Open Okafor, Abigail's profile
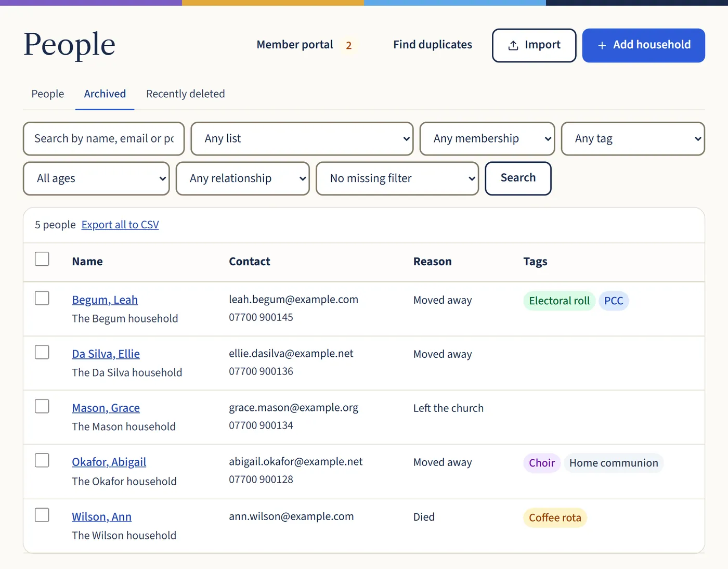 pos(109,462)
